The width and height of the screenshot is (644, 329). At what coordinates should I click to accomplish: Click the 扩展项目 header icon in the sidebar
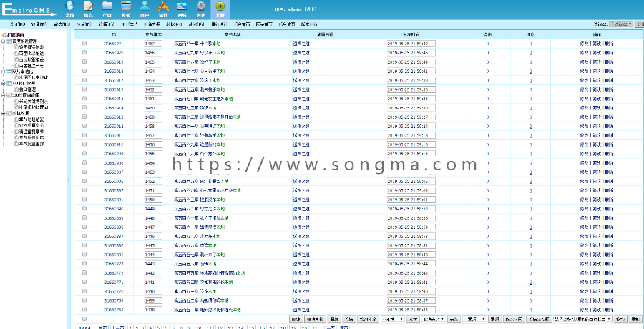tap(4, 35)
